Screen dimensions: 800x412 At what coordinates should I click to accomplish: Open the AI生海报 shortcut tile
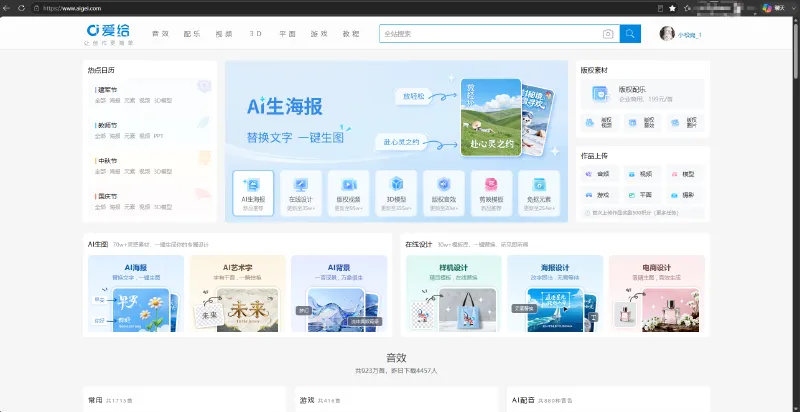coord(253,193)
